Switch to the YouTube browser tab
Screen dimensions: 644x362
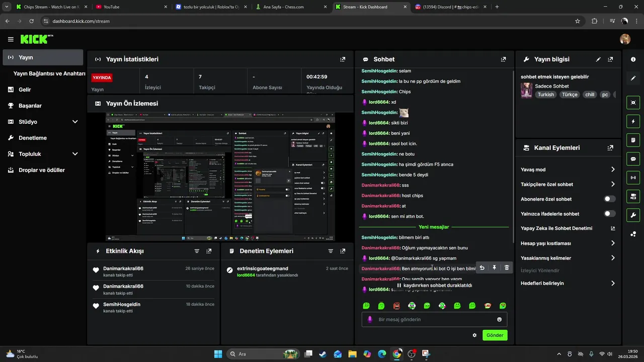coord(131,7)
